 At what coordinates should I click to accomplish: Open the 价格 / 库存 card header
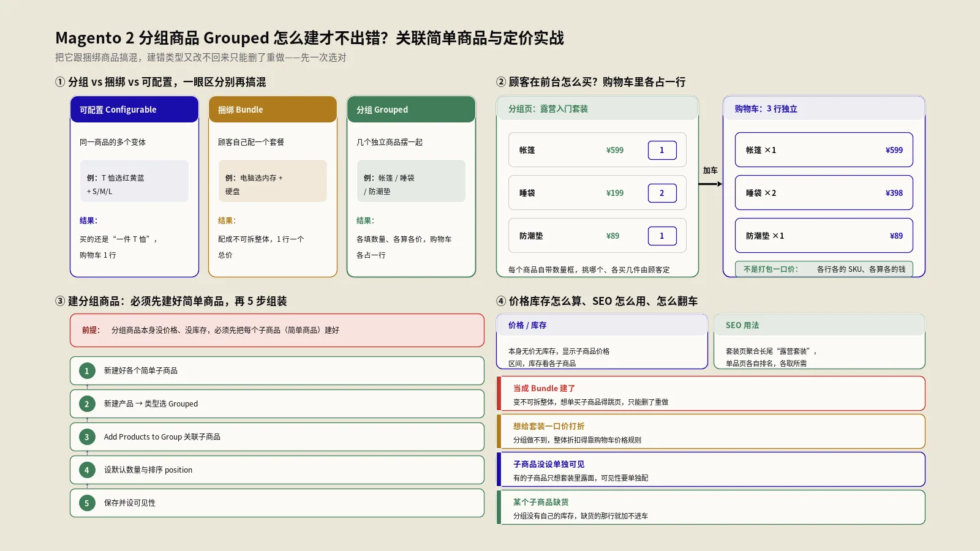pyautogui.click(x=601, y=325)
